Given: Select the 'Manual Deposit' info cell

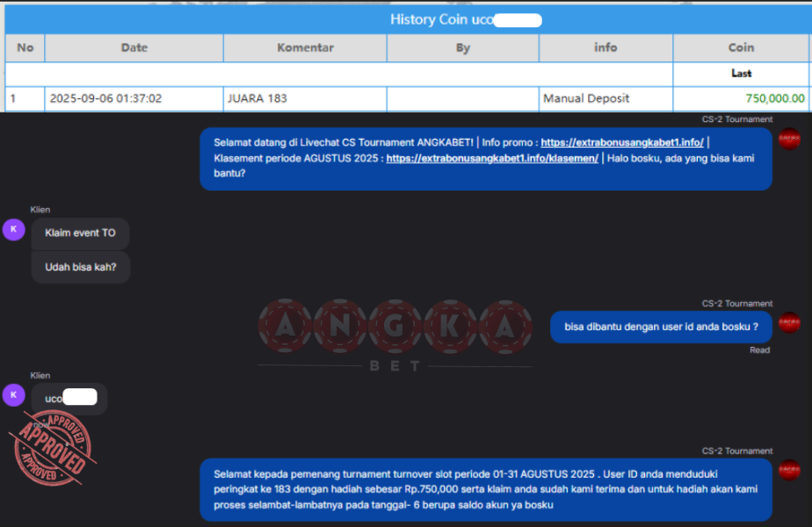Looking at the screenshot, I should pyautogui.click(x=605, y=99).
